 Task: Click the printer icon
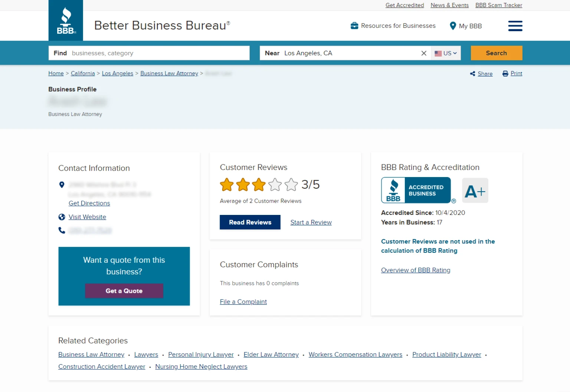click(x=505, y=73)
